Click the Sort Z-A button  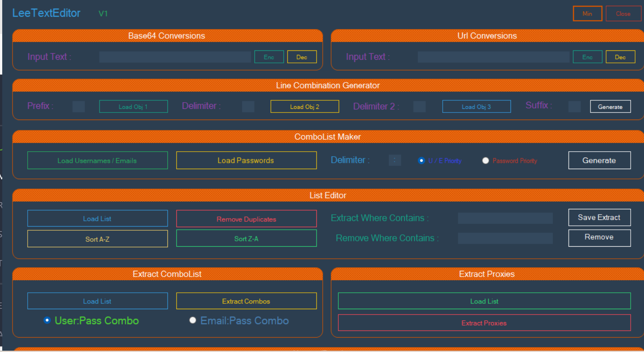[x=246, y=239]
